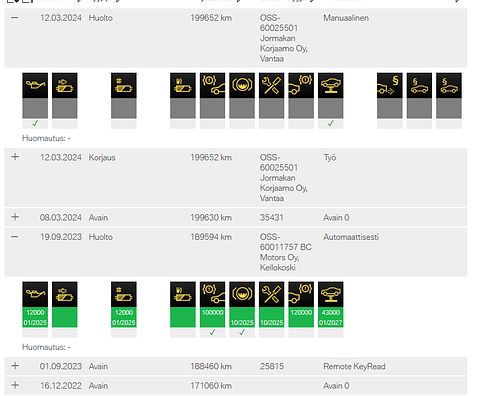
Task: Click battery-with-grid icon in 12.03.2024 service
Action: (124, 85)
